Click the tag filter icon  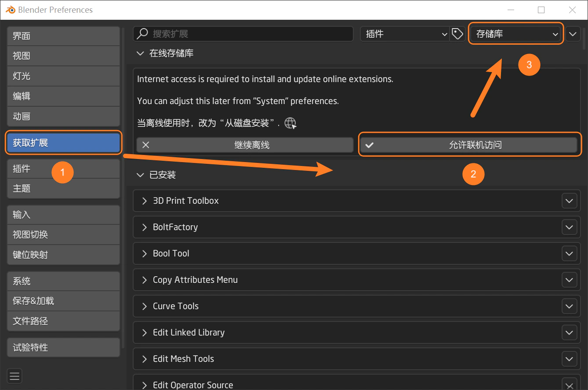coord(457,34)
